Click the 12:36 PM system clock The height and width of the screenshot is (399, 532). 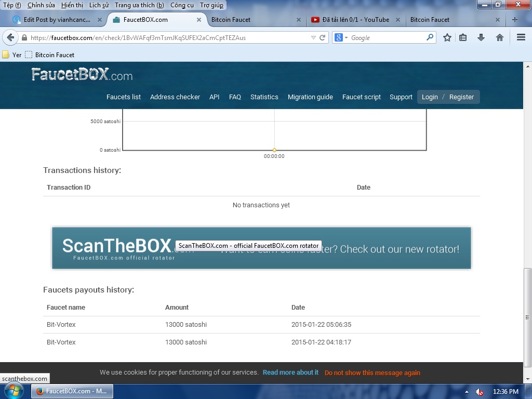point(506,392)
